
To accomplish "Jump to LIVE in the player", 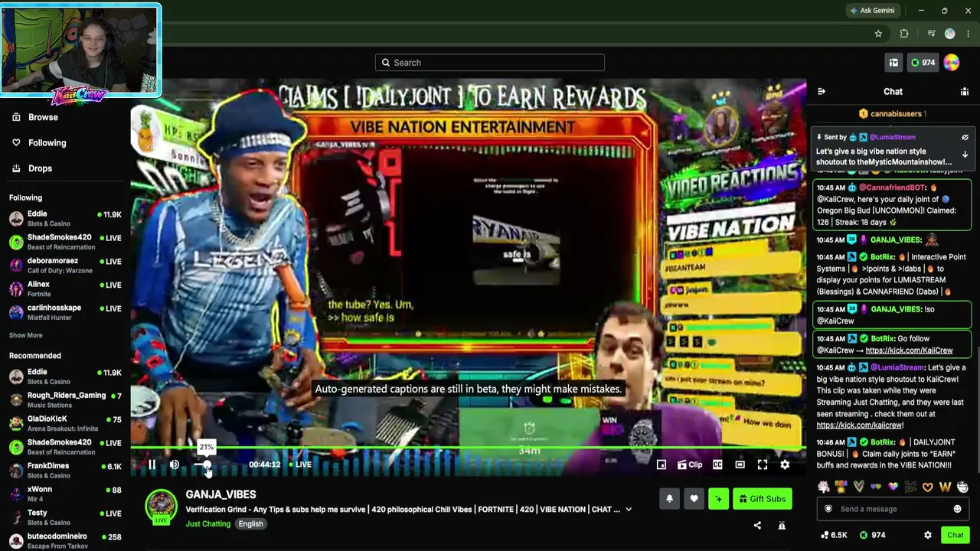I will (x=300, y=465).
